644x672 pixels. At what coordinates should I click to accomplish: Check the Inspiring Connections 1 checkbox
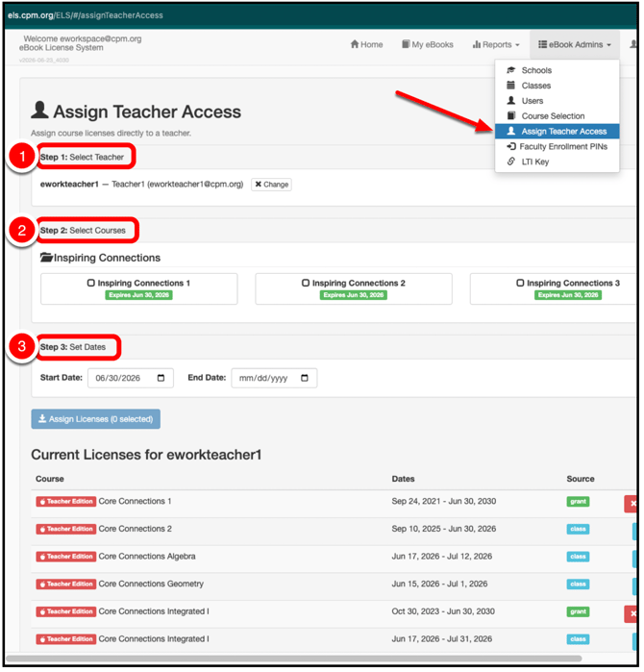coord(91,285)
